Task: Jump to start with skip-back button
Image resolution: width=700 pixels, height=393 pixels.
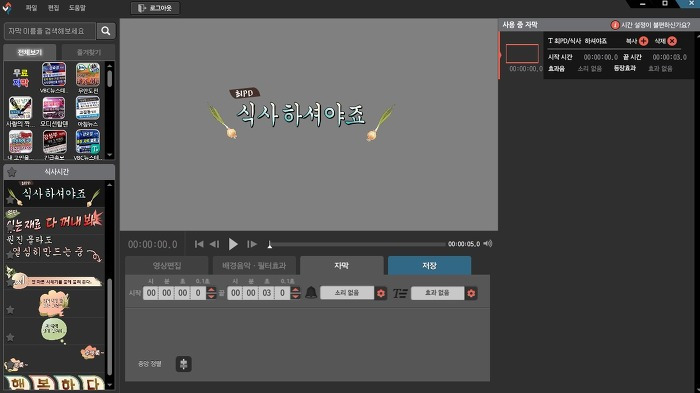Action: (x=199, y=244)
